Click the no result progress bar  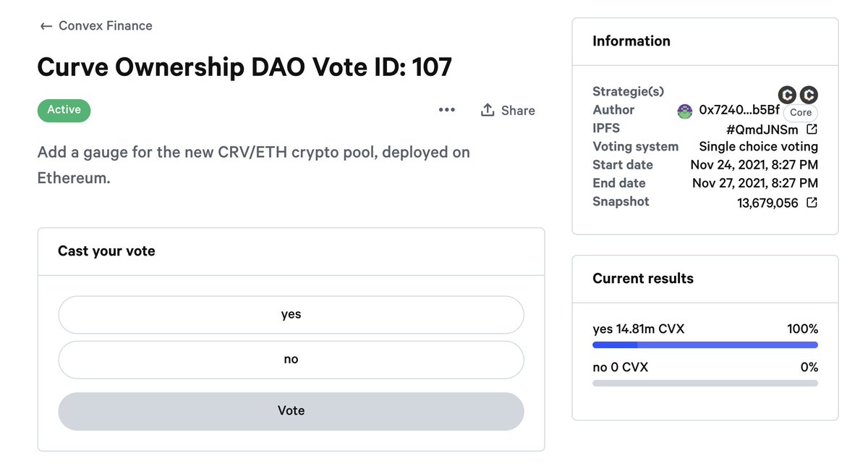705,383
